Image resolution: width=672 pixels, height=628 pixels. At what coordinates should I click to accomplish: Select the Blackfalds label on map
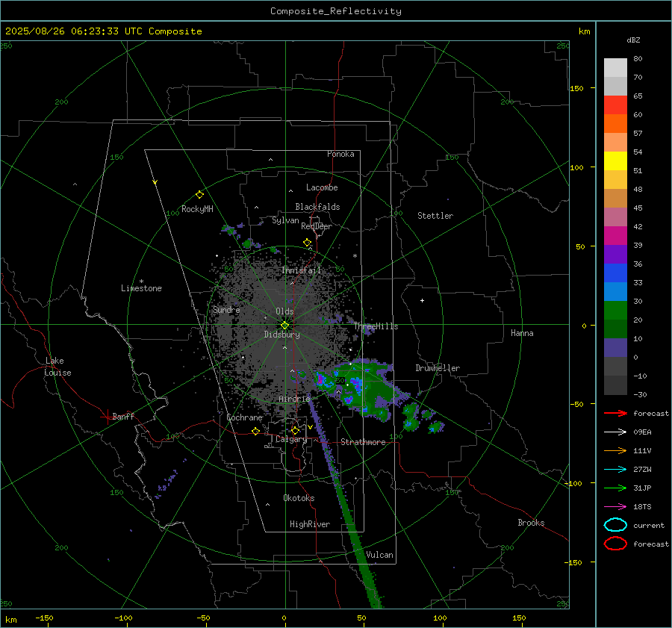pyautogui.click(x=317, y=207)
